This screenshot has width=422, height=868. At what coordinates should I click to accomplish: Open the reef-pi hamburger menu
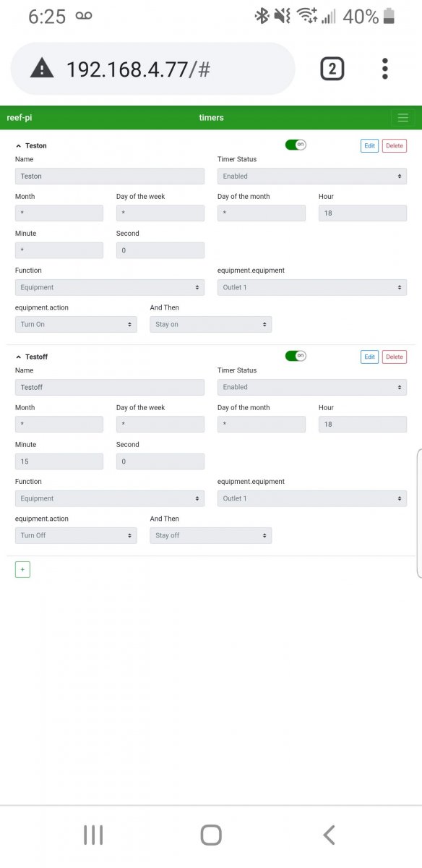(x=402, y=118)
